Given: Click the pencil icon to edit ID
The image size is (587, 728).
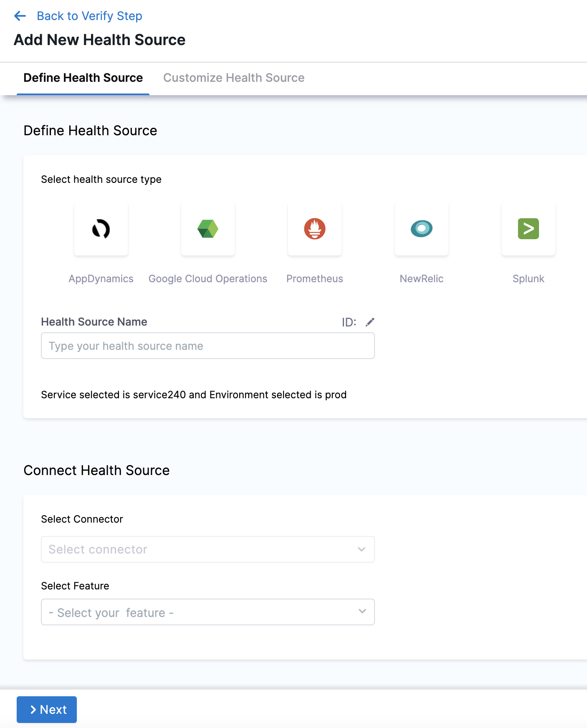Looking at the screenshot, I should tap(370, 322).
